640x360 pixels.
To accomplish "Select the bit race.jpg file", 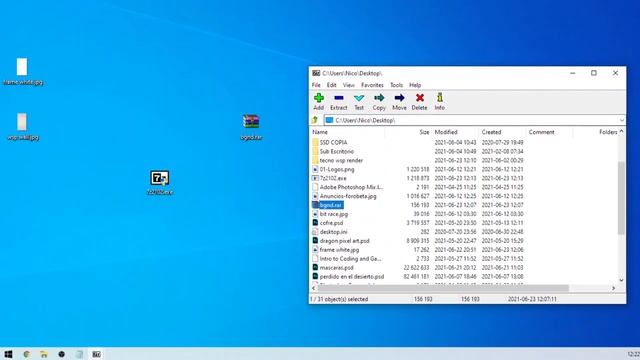I will 333,214.
